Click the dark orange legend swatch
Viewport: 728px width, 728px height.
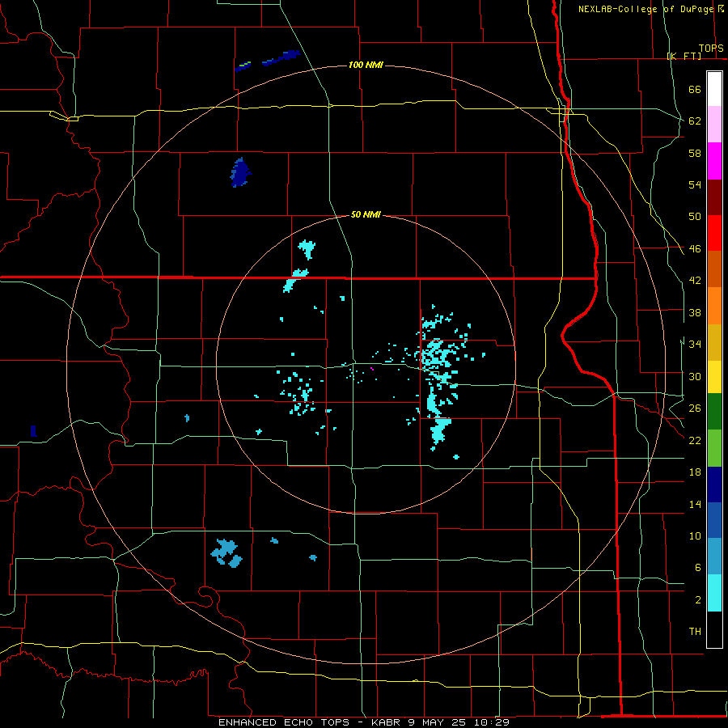[714, 269]
